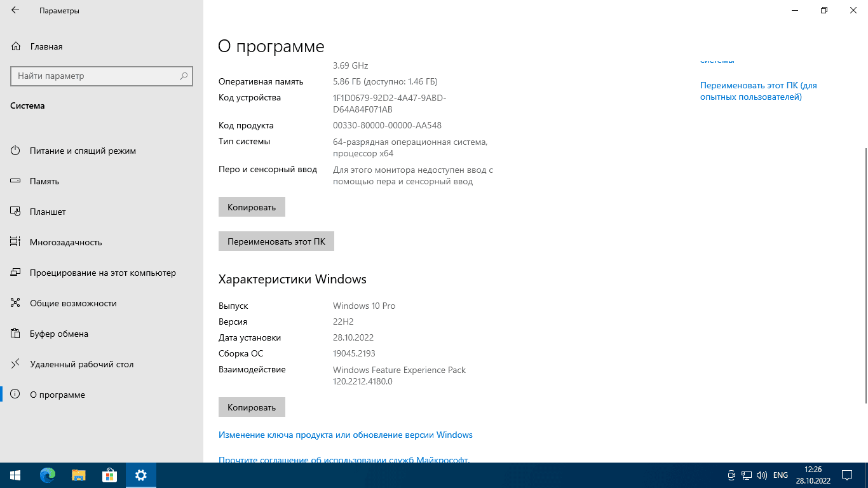868x488 pixels.
Task: Open Питание и спящий режим settings
Action: pos(102,151)
